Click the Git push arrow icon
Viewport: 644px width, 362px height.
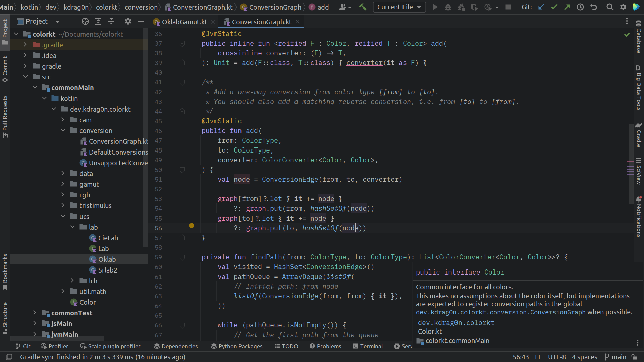(567, 7)
